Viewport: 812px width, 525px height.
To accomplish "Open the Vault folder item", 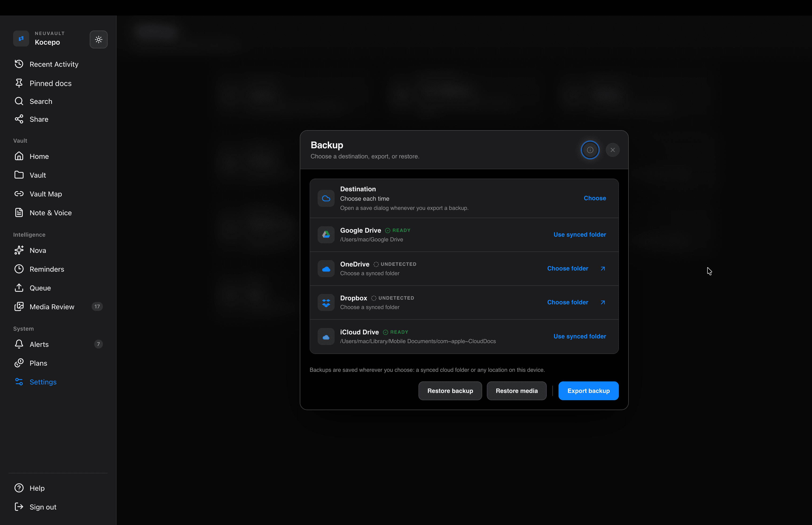I will click(x=58, y=175).
